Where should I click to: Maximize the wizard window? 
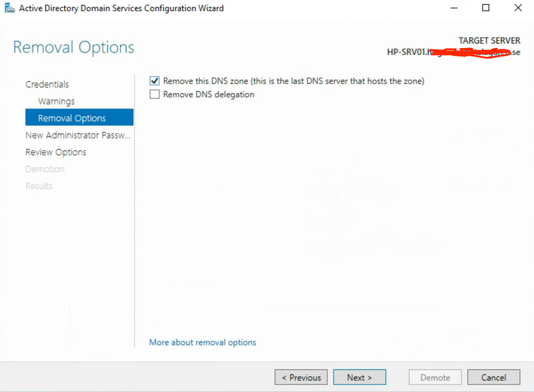pyautogui.click(x=486, y=8)
